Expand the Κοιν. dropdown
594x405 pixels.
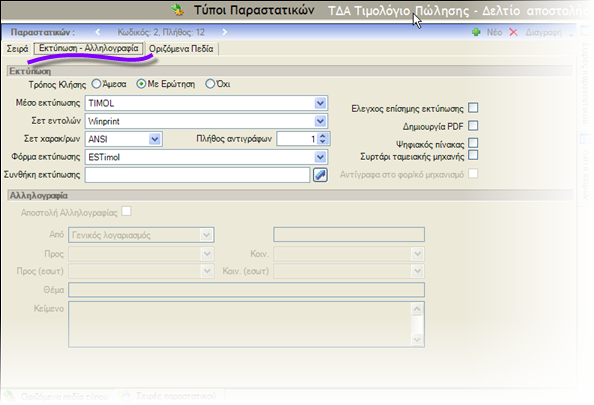417,253
